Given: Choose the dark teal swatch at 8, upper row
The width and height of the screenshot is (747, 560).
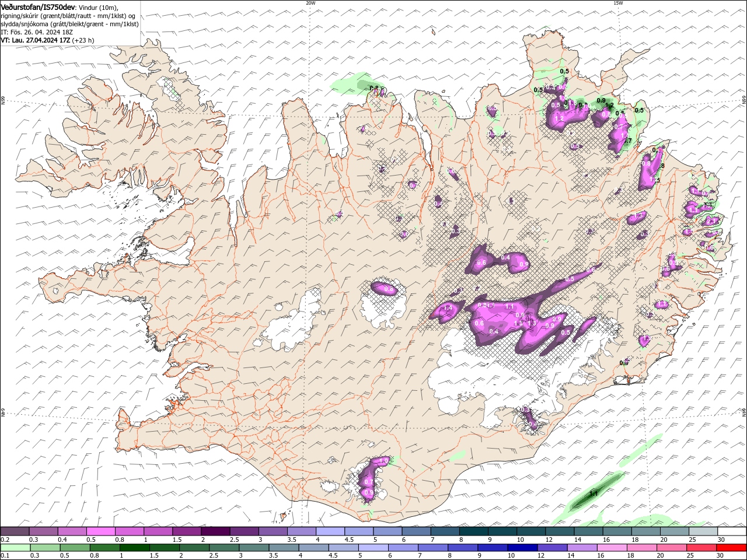Looking at the screenshot, I should 473,531.
